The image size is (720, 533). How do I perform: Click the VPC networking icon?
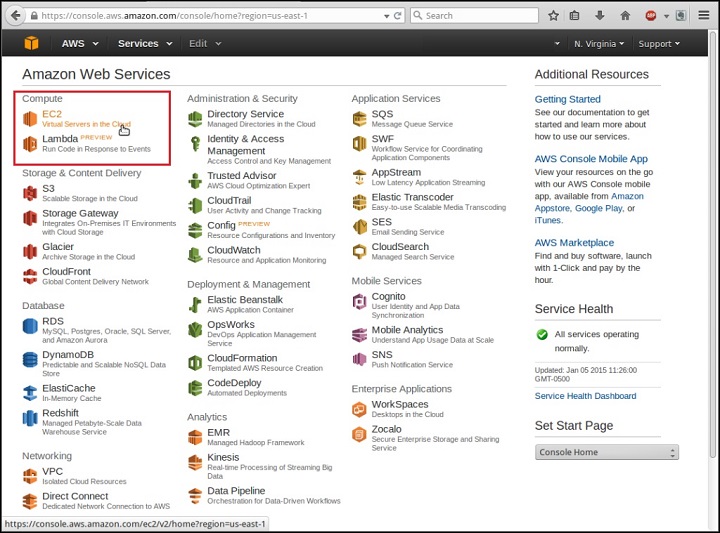pyautogui.click(x=30, y=476)
